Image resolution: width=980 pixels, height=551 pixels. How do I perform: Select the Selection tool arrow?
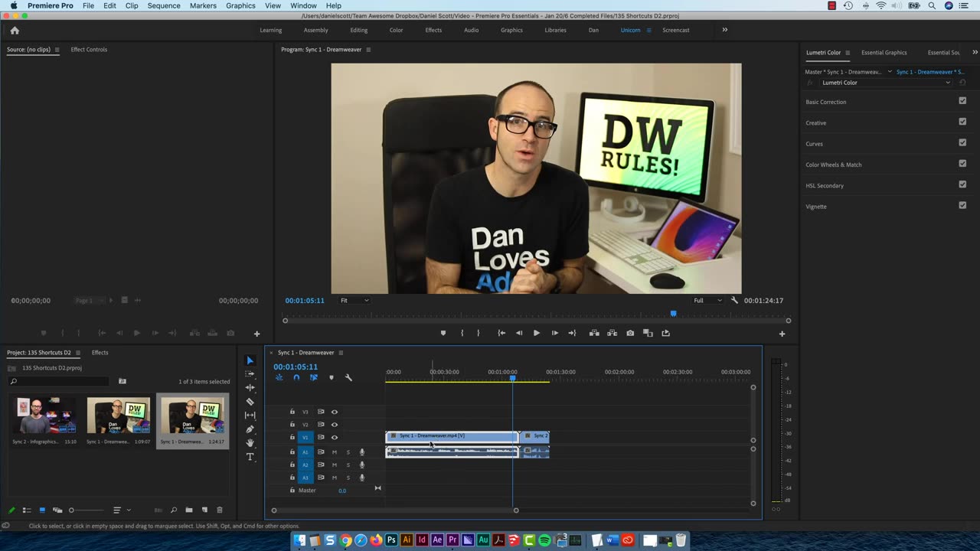pyautogui.click(x=250, y=360)
